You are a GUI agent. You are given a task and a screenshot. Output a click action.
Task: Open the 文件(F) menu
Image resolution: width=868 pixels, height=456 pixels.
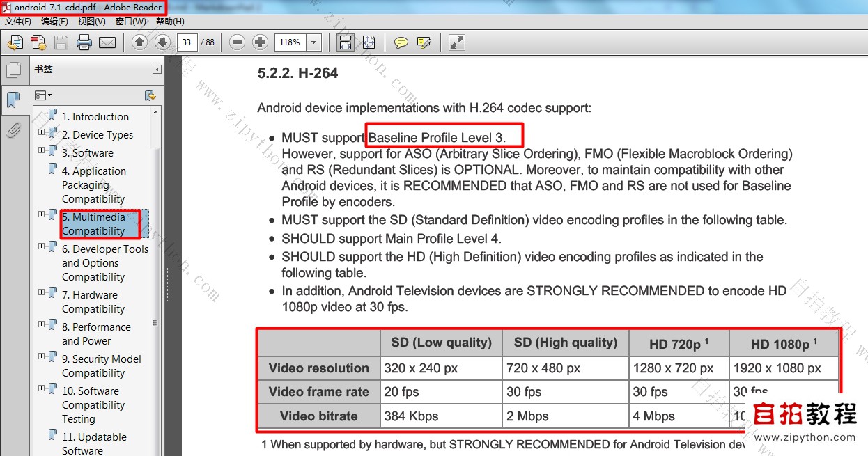coord(18,22)
